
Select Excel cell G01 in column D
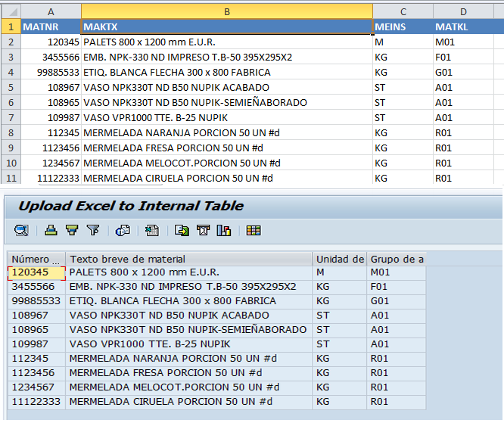click(x=463, y=73)
